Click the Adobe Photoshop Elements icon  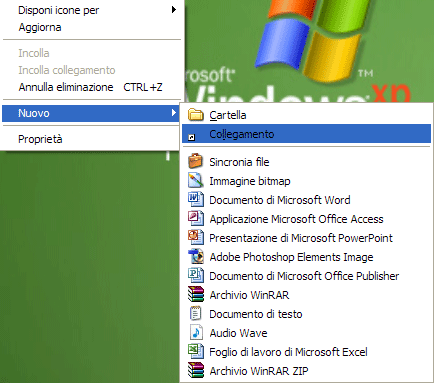point(196,256)
